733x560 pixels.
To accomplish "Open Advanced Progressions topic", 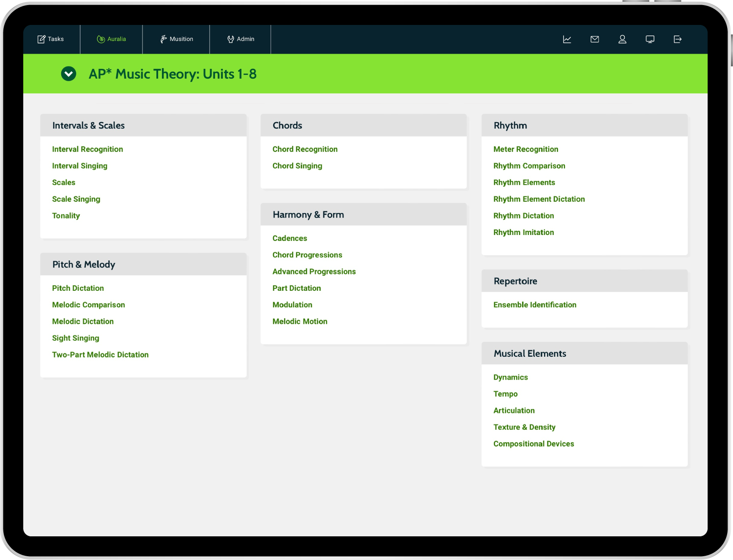I will pos(314,271).
